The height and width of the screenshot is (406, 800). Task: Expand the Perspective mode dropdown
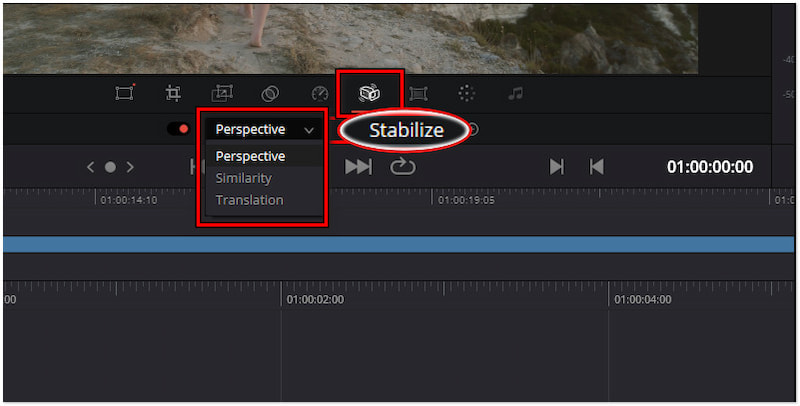[x=264, y=129]
